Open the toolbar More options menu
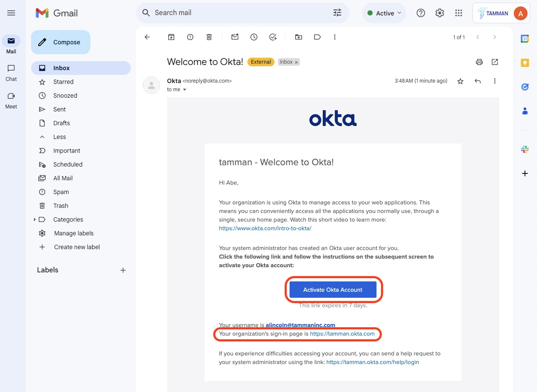The height and width of the screenshot is (392, 537). pos(335,37)
